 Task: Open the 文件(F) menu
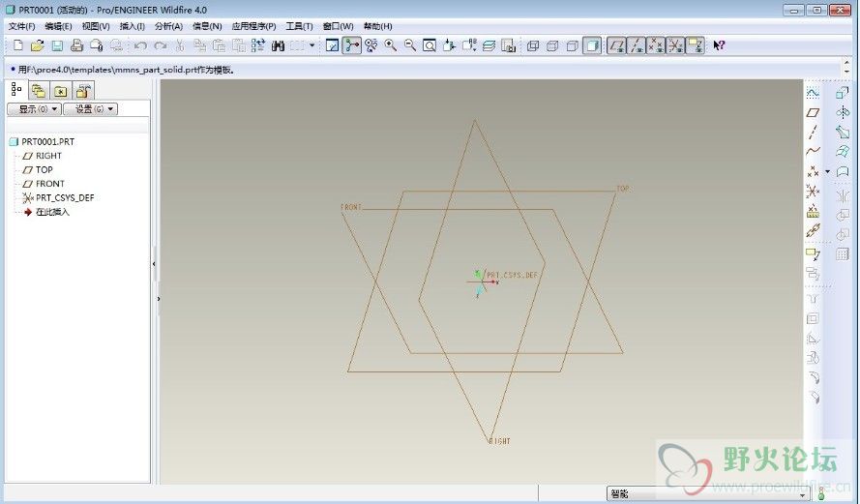(x=22, y=26)
